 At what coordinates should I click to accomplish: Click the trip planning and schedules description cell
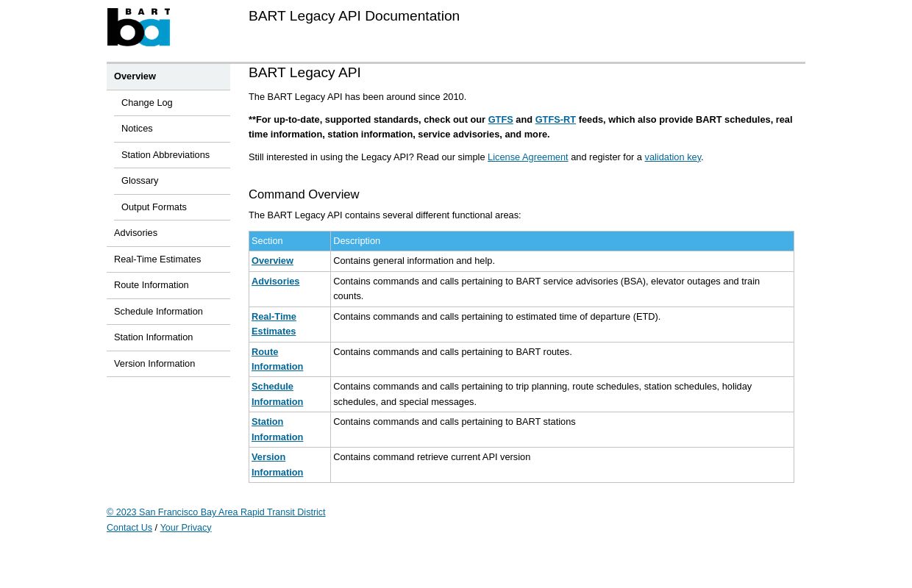pyautogui.click(x=562, y=394)
